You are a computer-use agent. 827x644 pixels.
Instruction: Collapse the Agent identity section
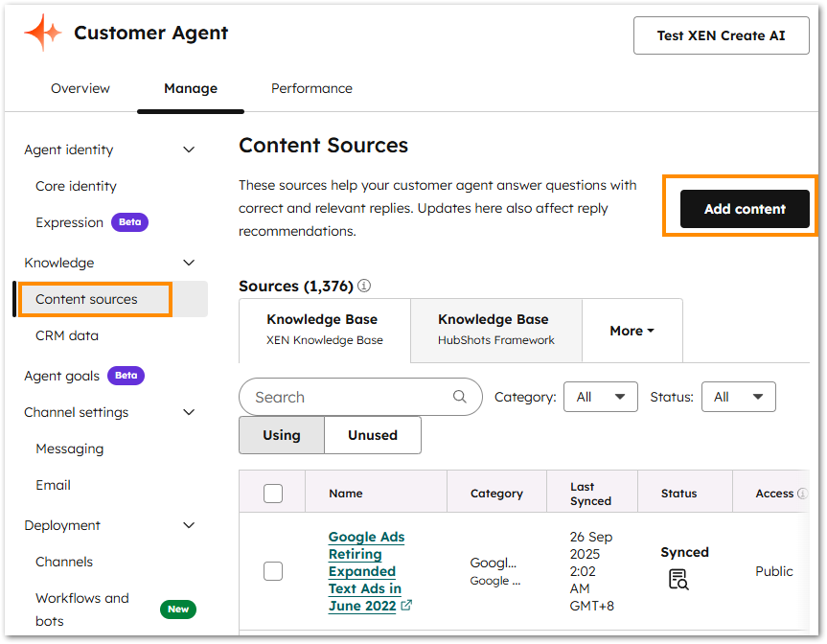click(x=189, y=149)
